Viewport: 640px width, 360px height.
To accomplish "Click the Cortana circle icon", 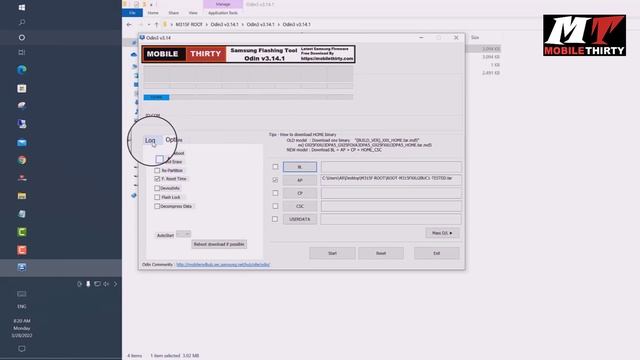I will [22, 38].
